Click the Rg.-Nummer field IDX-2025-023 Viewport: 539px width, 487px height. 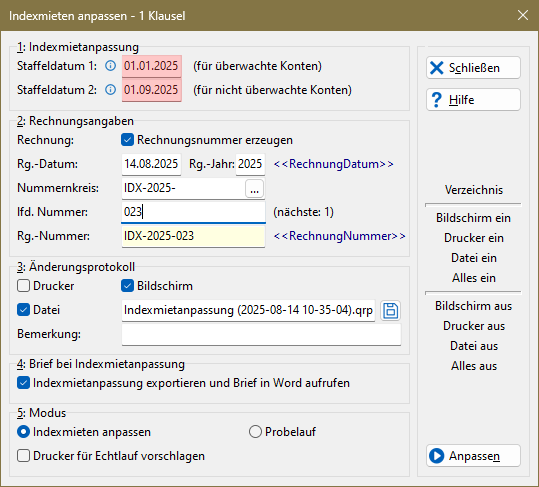pos(193,236)
